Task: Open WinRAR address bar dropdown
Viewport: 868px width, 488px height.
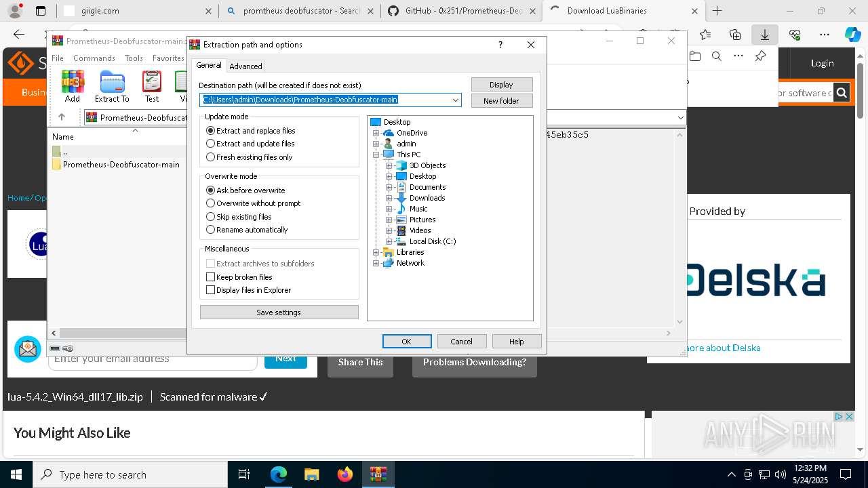Action: 680,117
